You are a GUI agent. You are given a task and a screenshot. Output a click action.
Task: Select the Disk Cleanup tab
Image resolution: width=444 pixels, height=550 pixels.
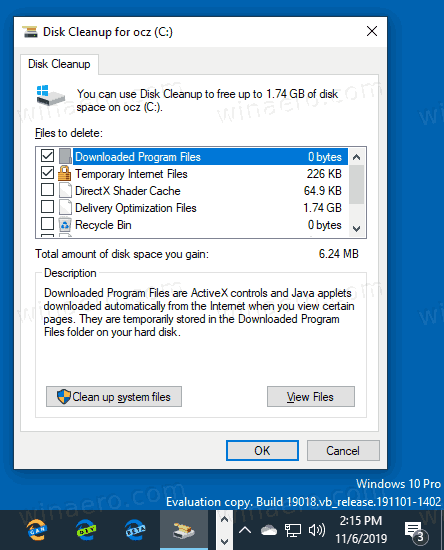(x=59, y=64)
